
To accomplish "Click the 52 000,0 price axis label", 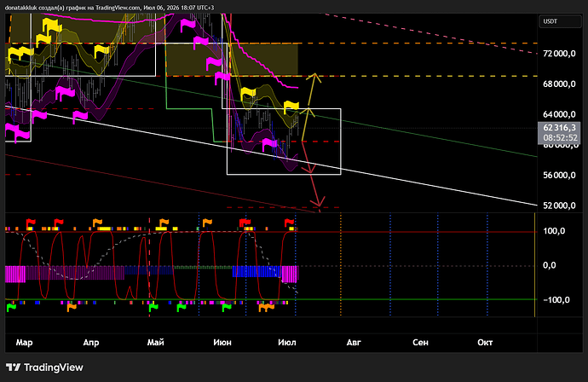I will (x=559, y=205).
